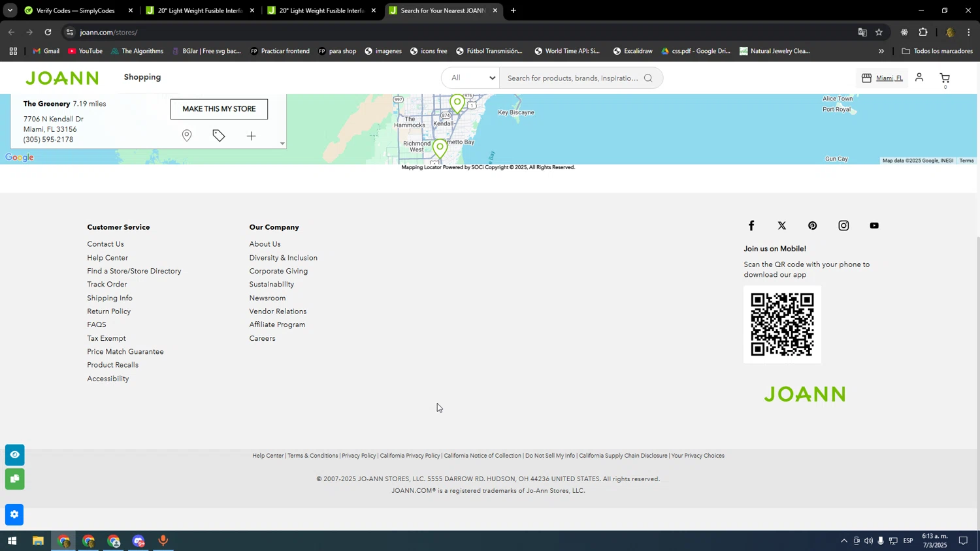The image size is (980, 551).
Task: Open Find a Store/Store Directory link
Action: click(x=134, y=271)
